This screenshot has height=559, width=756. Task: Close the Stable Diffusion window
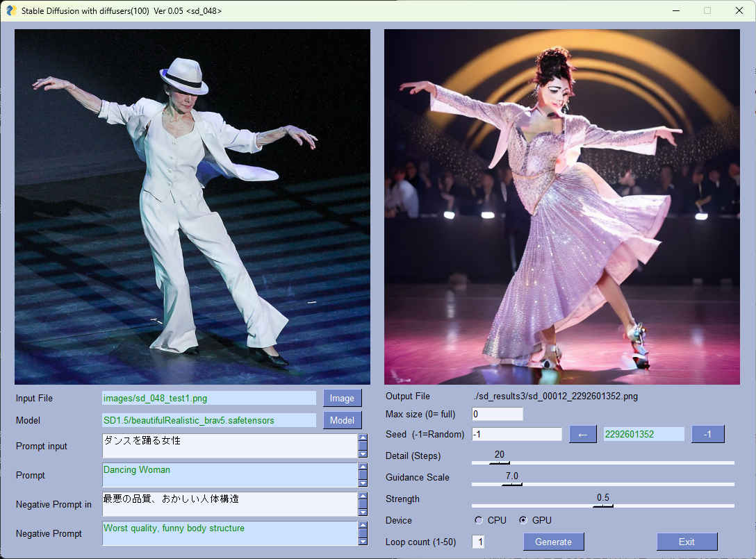pos(739,10)
